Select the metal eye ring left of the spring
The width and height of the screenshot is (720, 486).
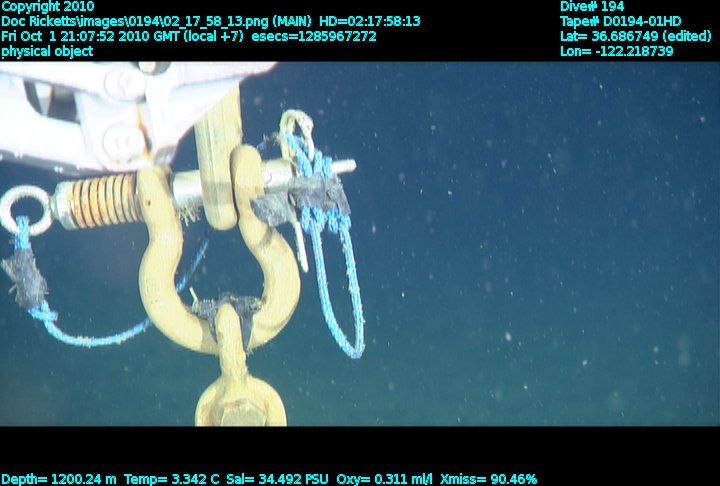click(20, 210)
